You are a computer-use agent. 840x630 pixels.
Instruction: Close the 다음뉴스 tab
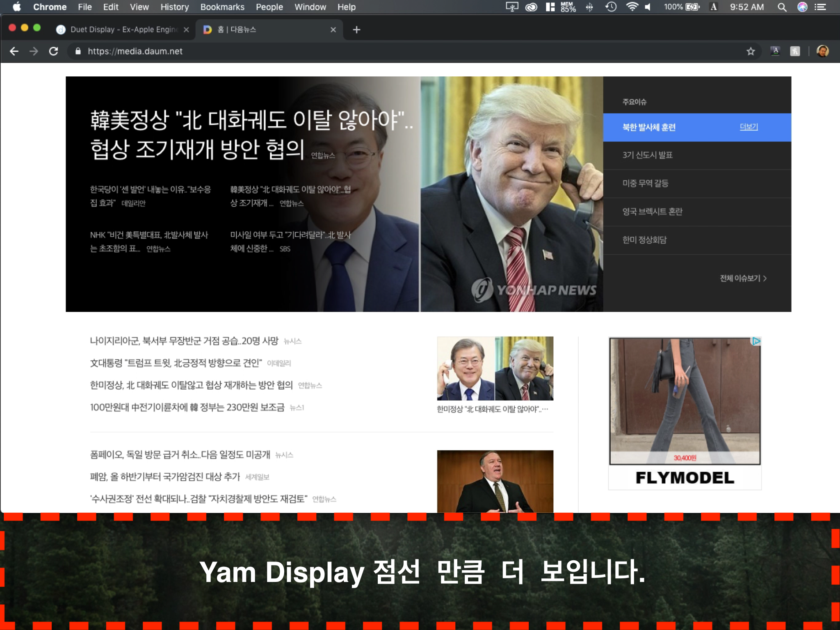(333, 30)
